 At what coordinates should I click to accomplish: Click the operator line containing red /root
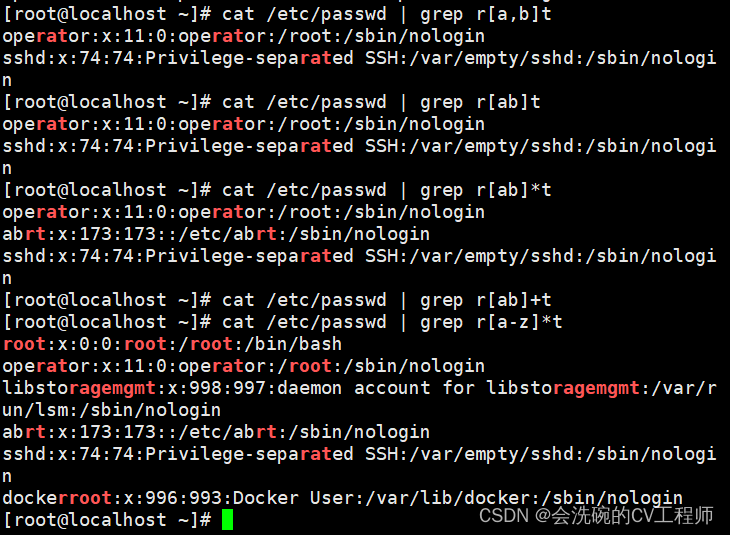pos(243,366)
